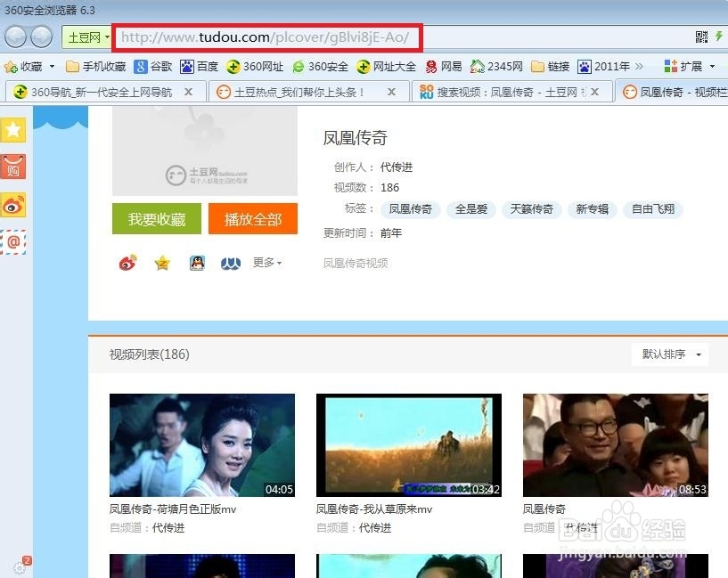728x578 pixels.
Task: Expand the 收藏 dropdown arrow
Action: [52, 67]
